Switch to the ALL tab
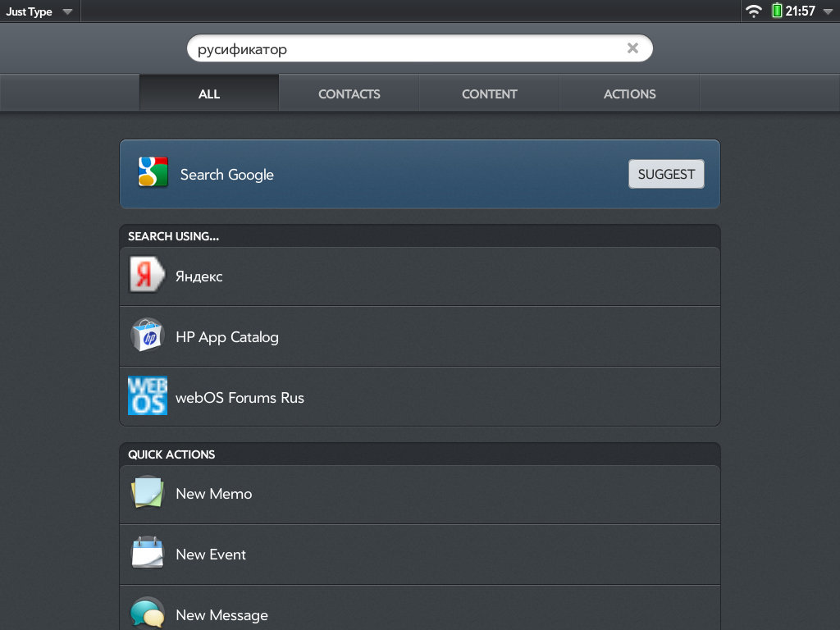This screenshot has width=840, height=630. click(209, 94)
